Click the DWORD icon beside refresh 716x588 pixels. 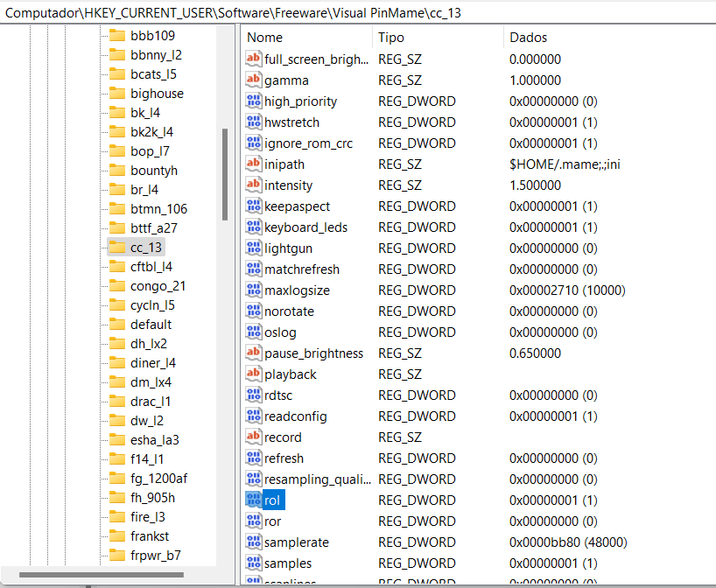click(254, 458)
